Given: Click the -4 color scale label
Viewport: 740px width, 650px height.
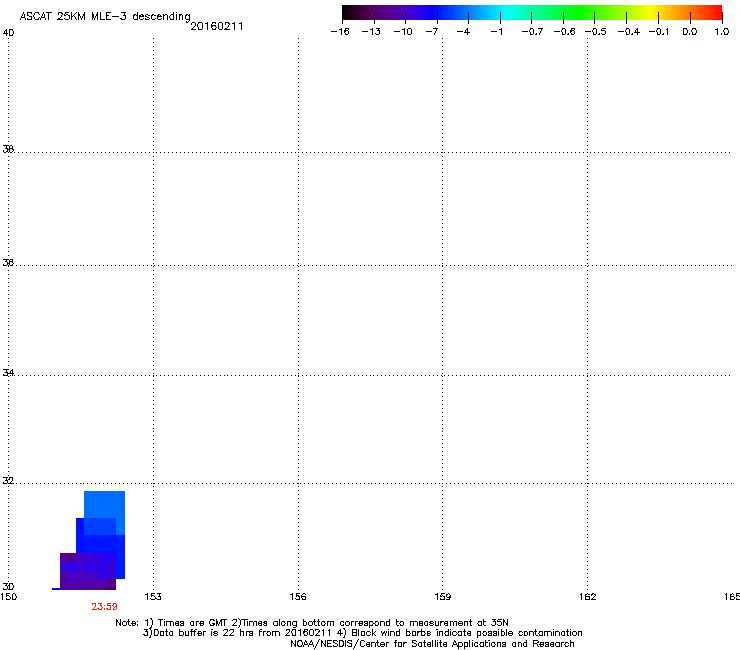Looking at the screenshot, I should (x=463, y=32).
